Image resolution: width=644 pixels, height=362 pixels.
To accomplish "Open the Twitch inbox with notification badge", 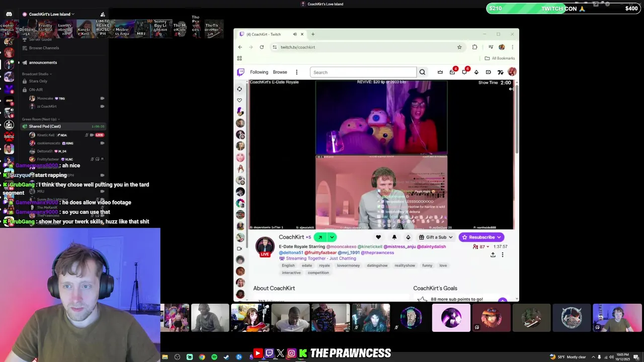I will pyautogui.click(x=452, y=72).
